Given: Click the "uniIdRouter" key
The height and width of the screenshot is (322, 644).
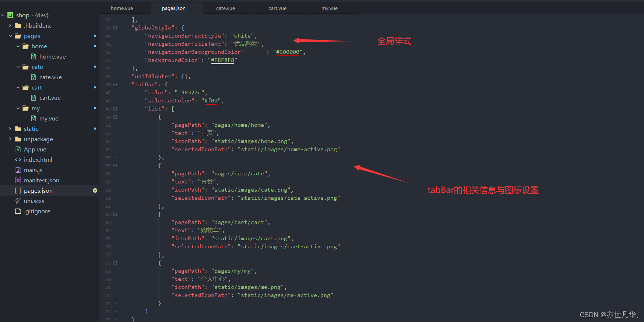Looking at the screenshot, I should coord(153,76).
